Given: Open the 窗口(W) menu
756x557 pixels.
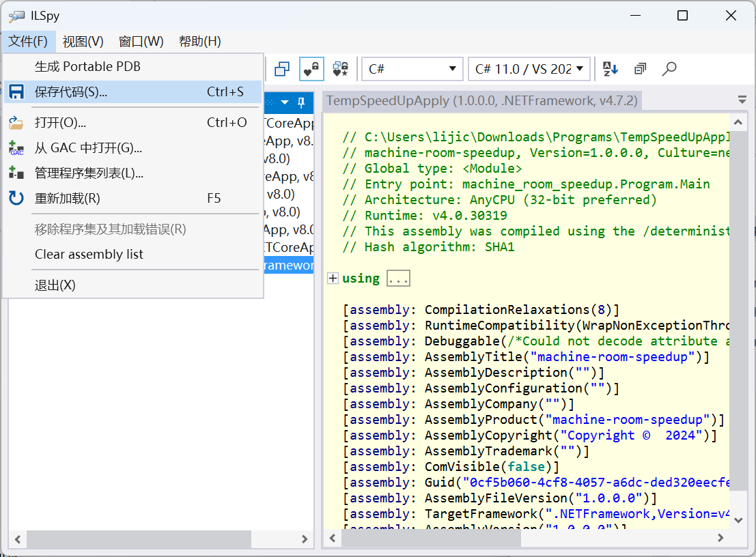Looking at the screenshot, I should coord(141,42).
